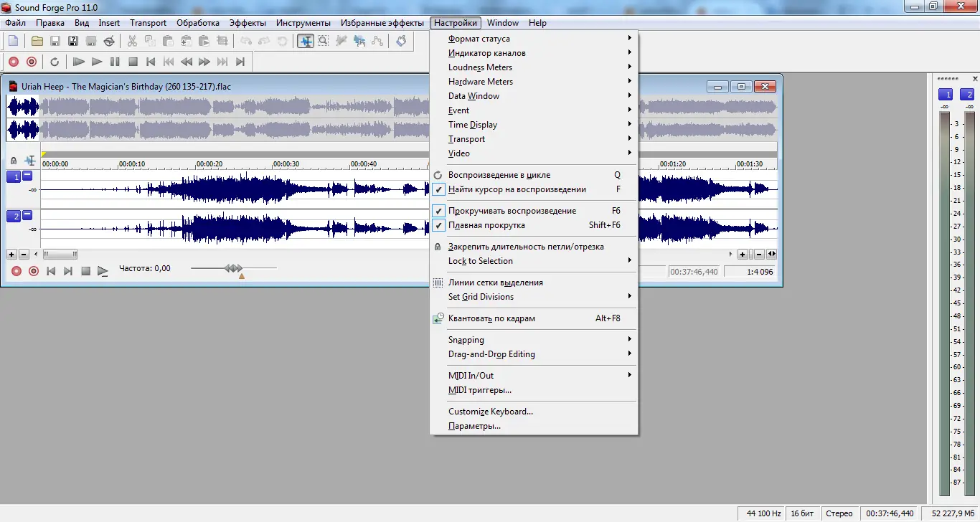
Task: Uncheck Плавная прокрутка
Action: [534, 225]
